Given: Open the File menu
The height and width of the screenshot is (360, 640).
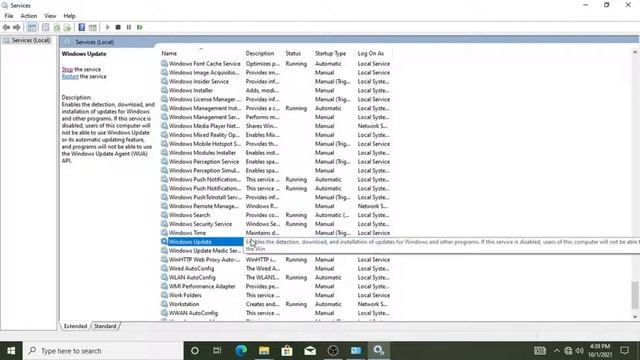Looking at the screenshot, I should [9, 16].
